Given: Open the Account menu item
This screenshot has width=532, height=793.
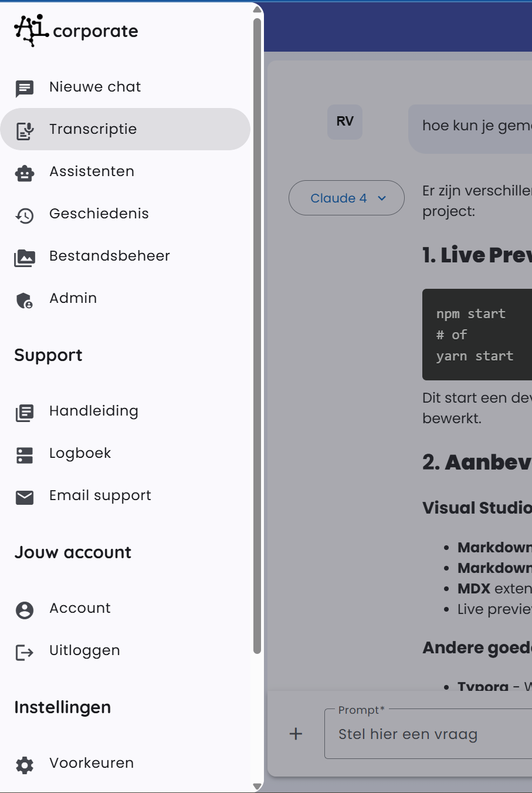Looking at the screenshot, I should pyautogui.click(x=80, y=608).
